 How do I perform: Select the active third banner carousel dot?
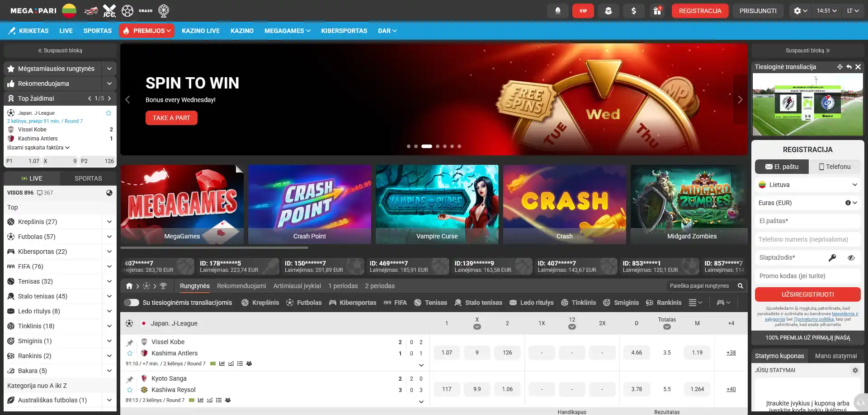point(427,146)
